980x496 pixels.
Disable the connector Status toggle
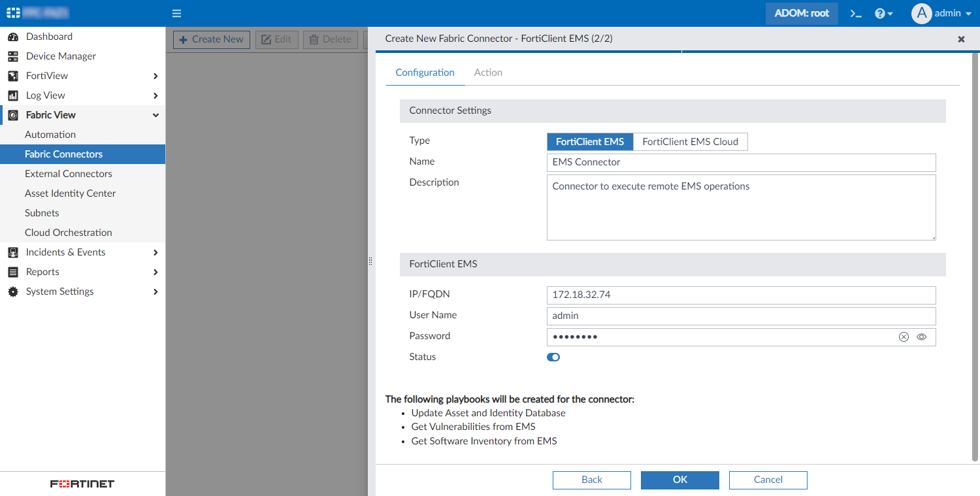pyautogui.click(x=553, y=357)
